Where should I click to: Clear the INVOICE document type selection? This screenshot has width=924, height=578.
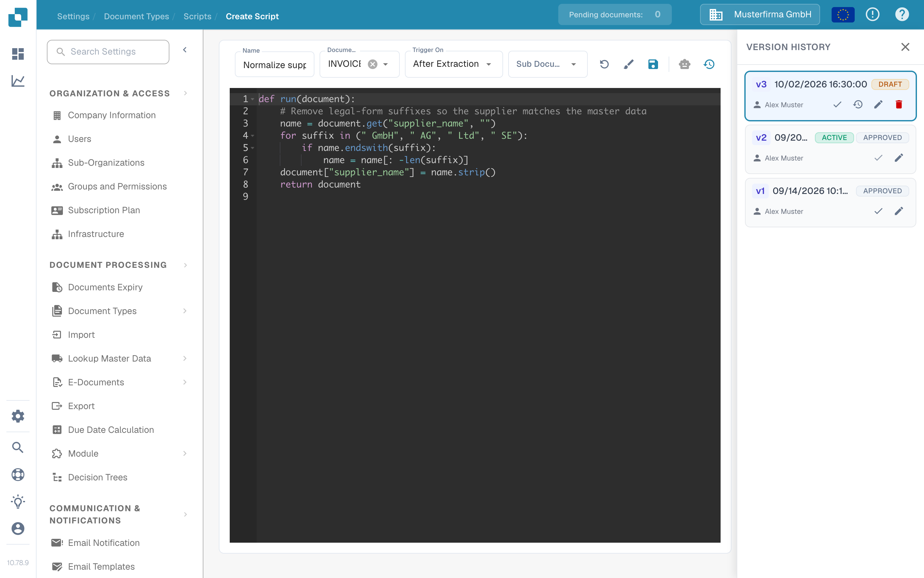coord(373,64)
